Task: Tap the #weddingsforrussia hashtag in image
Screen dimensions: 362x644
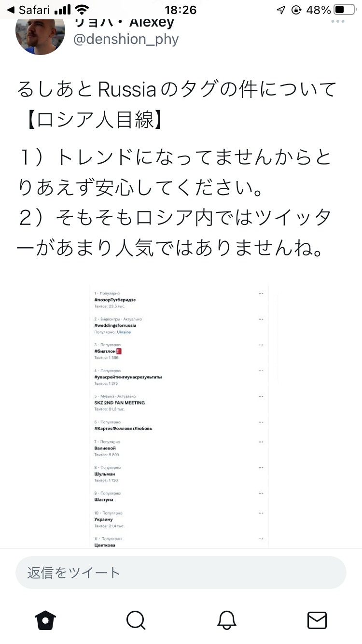Action: click(115, 325)
